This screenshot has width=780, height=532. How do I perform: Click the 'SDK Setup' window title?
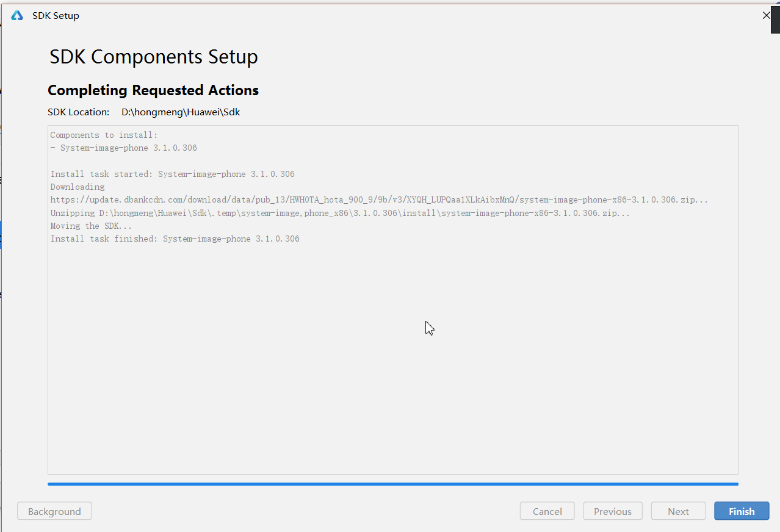tap(56, 16)
